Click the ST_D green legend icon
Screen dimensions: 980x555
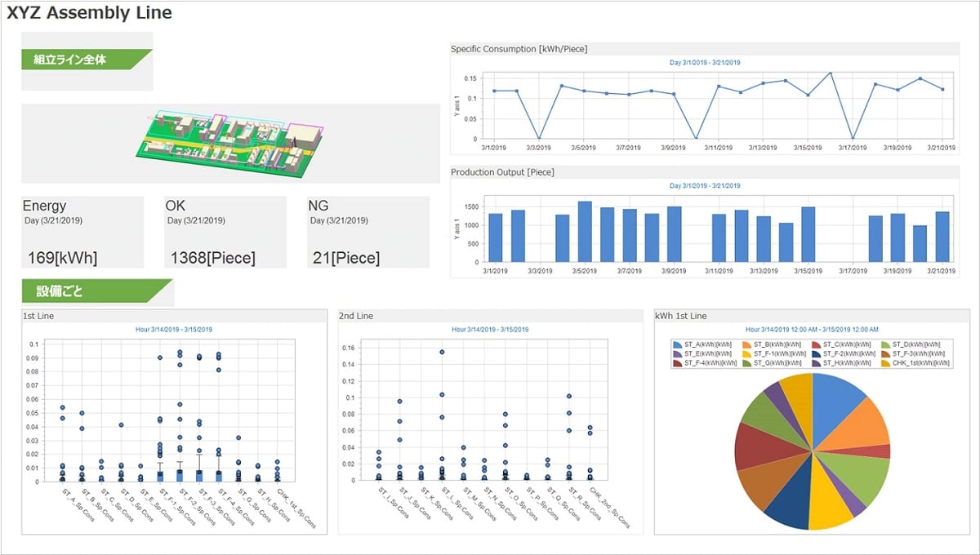884,344
